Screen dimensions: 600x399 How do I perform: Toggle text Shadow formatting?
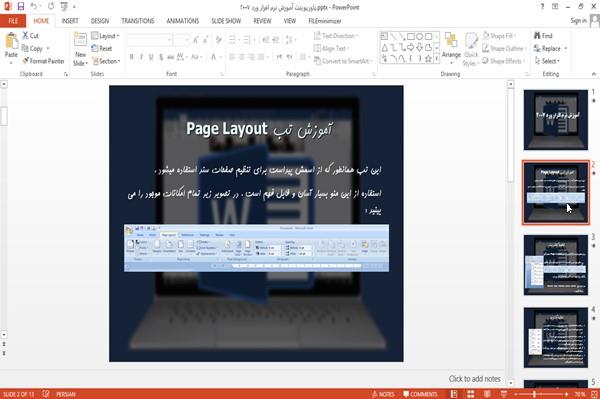click(161, 57)
